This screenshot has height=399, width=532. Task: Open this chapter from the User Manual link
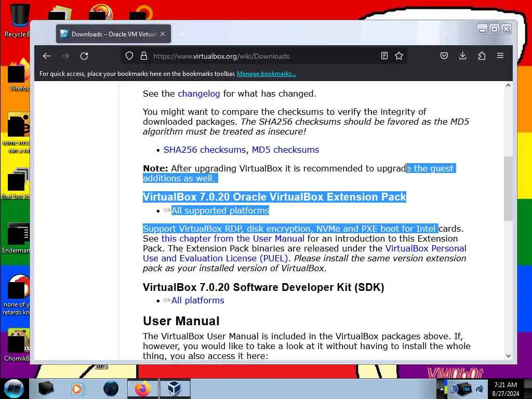pos(233,238)
